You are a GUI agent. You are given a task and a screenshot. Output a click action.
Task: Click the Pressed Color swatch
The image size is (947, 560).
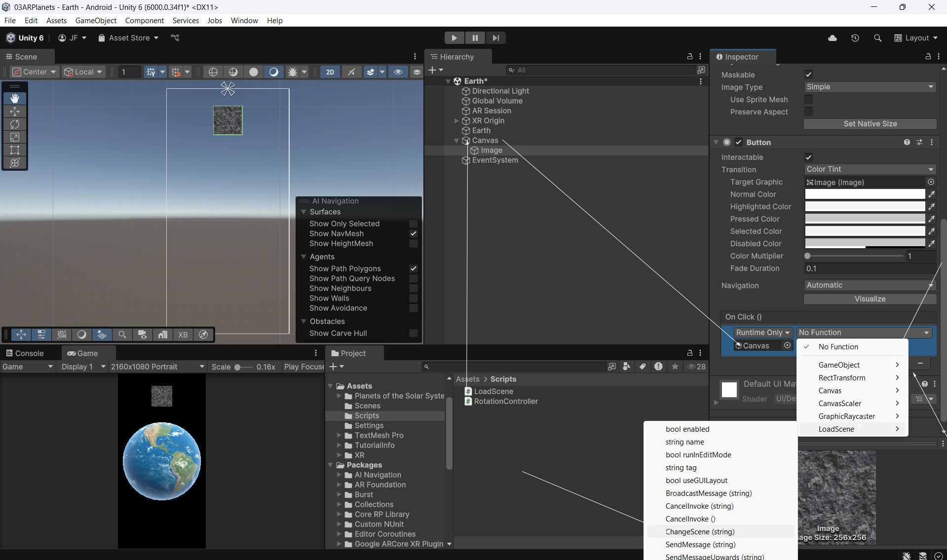pos(865,219)
